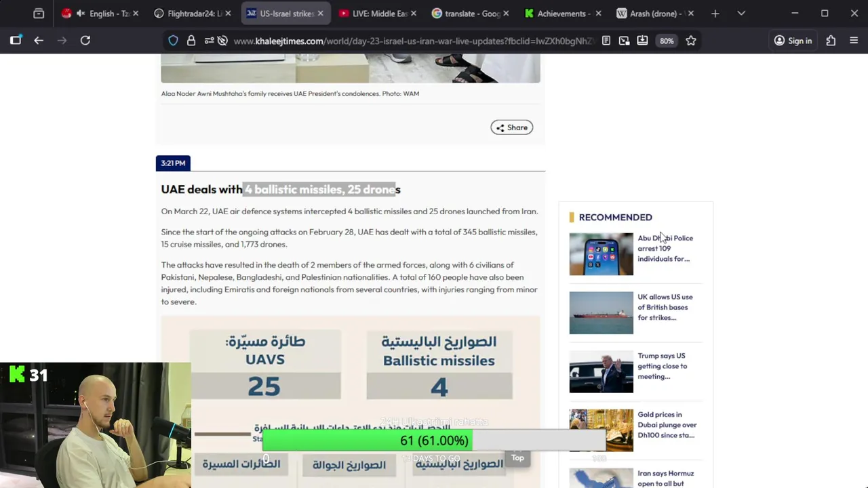
Task: Click the install/download page icon in address bar
Action: click(642, 41)
